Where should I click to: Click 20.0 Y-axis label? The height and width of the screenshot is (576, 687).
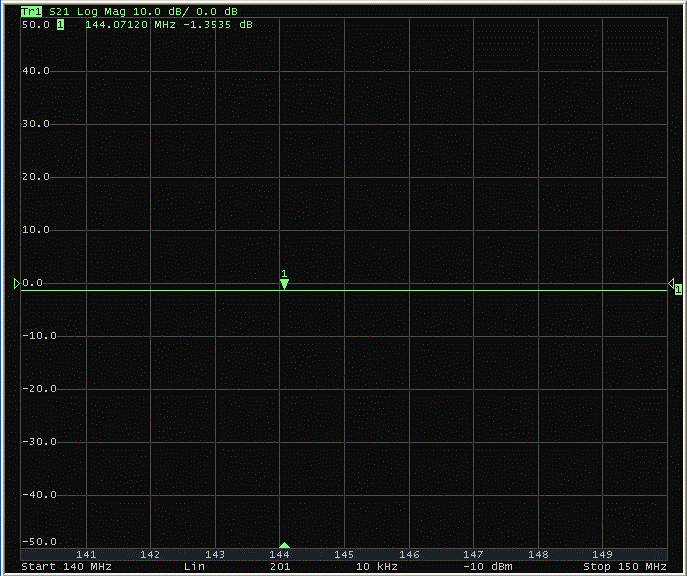(x=36, y=177)
